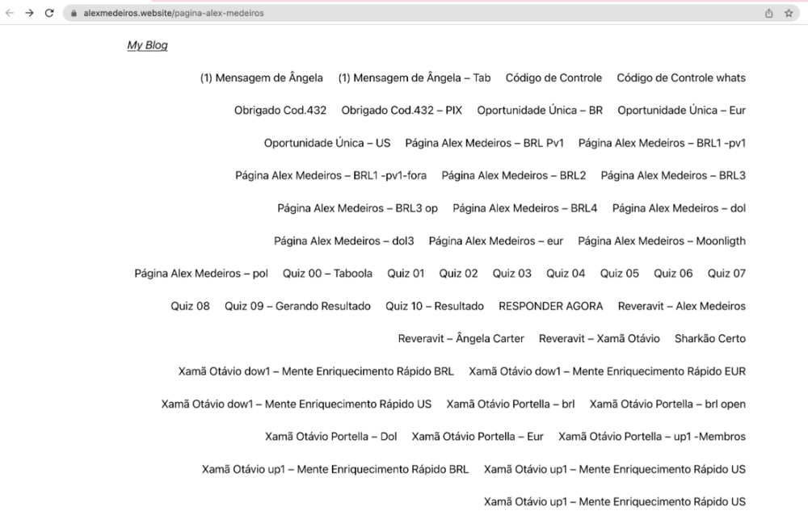Select the Quiz 05 menu item
The height and width of the screenshot is (532, 808).
coord(620,274)
